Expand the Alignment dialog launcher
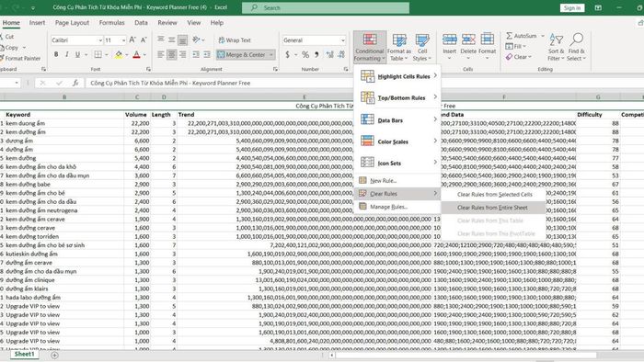 pyautogui.click(x=275, y=69)
